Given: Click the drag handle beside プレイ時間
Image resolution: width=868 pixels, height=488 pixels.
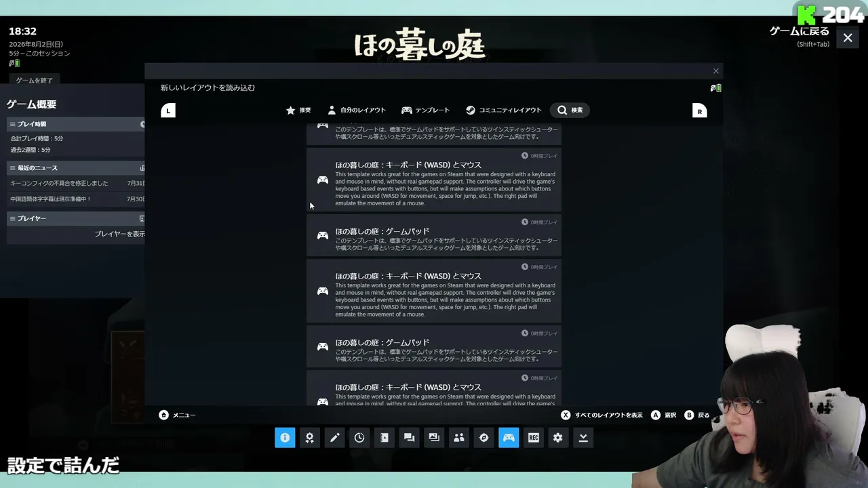Looking at the screenshot, I should [13, 124].
